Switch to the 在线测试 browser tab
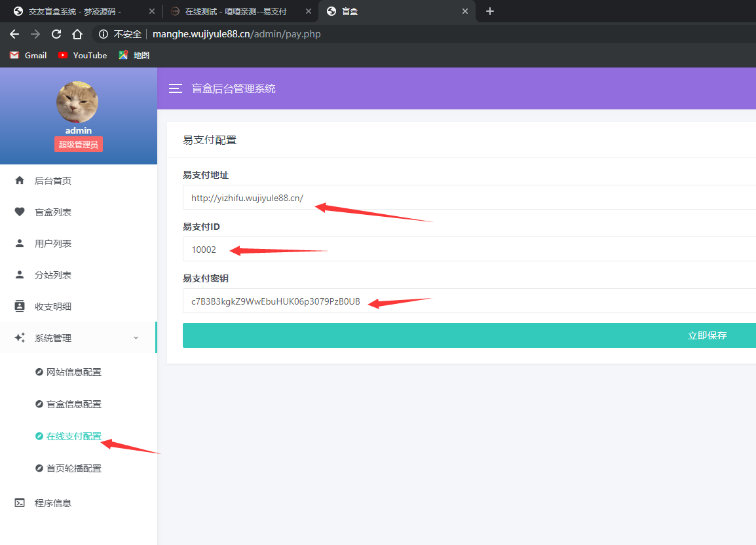This screenshot has width=756, height=545. 236,12
